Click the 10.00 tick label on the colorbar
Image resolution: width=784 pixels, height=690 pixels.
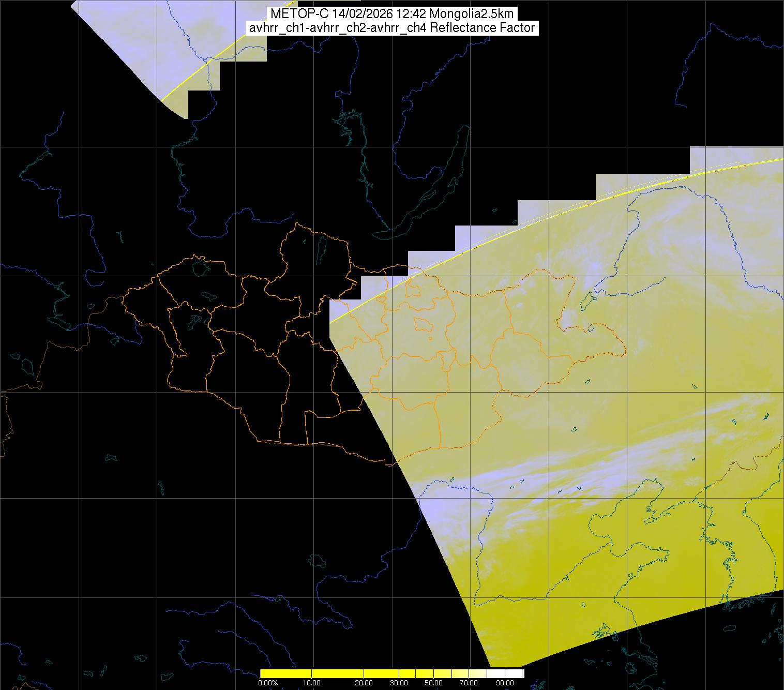point(311,683)
